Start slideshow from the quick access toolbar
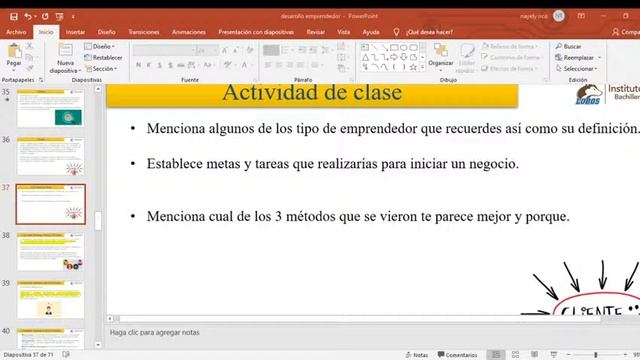Viewport: 640px width, 360px height. coord(60,16)
